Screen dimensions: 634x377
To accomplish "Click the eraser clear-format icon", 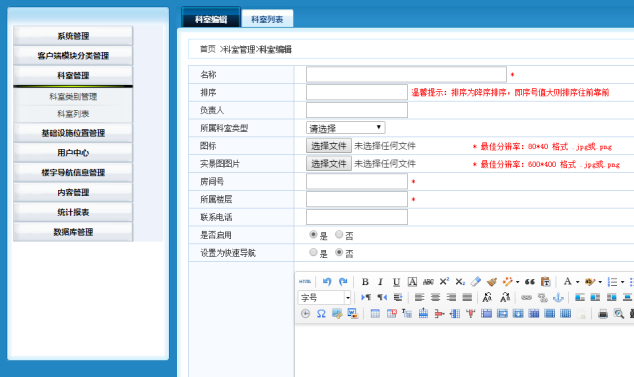I will pos(476,282).
